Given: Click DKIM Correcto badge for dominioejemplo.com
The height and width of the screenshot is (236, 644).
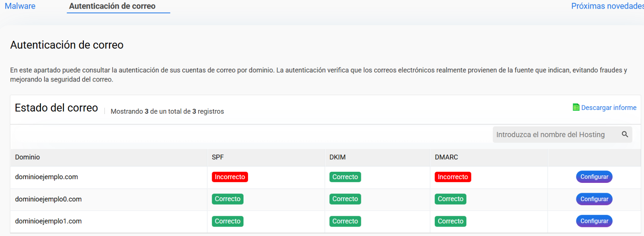Looking at the screenshot, I should pyautogui.click(x=345, y=177).
